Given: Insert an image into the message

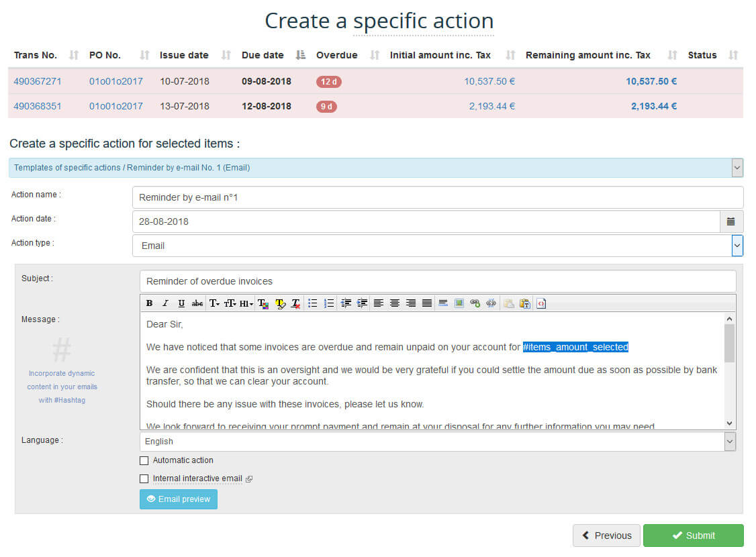Looking at the screenshot, I should (x=459, y=303).
